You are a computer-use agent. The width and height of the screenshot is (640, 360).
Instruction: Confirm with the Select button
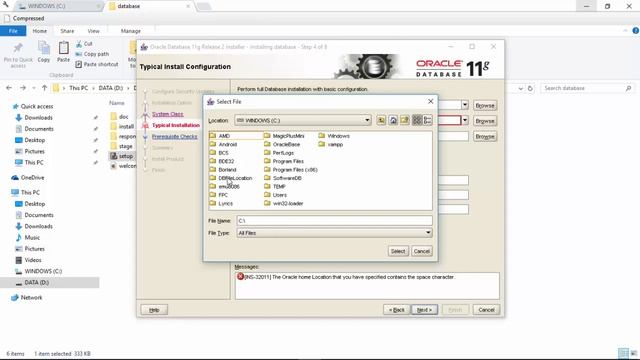point(398,251)
